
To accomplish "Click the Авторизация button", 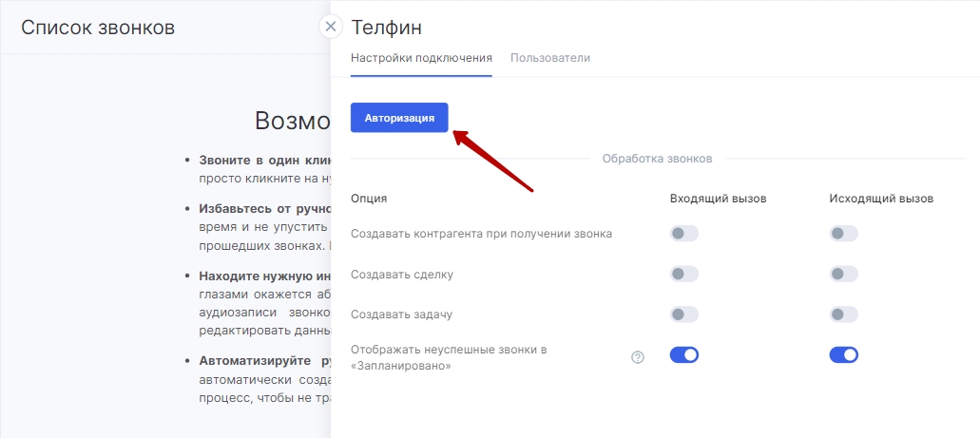I will (399, 118).
